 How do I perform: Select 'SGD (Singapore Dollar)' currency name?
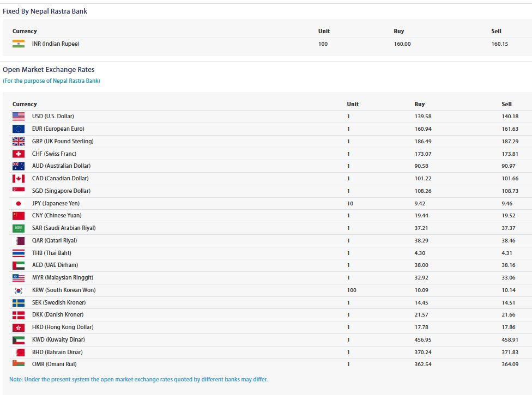point(62,191)
